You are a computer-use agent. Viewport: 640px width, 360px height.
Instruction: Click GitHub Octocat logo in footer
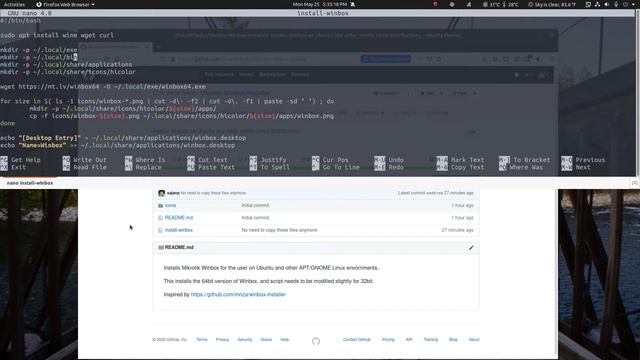tap(316, 341)
